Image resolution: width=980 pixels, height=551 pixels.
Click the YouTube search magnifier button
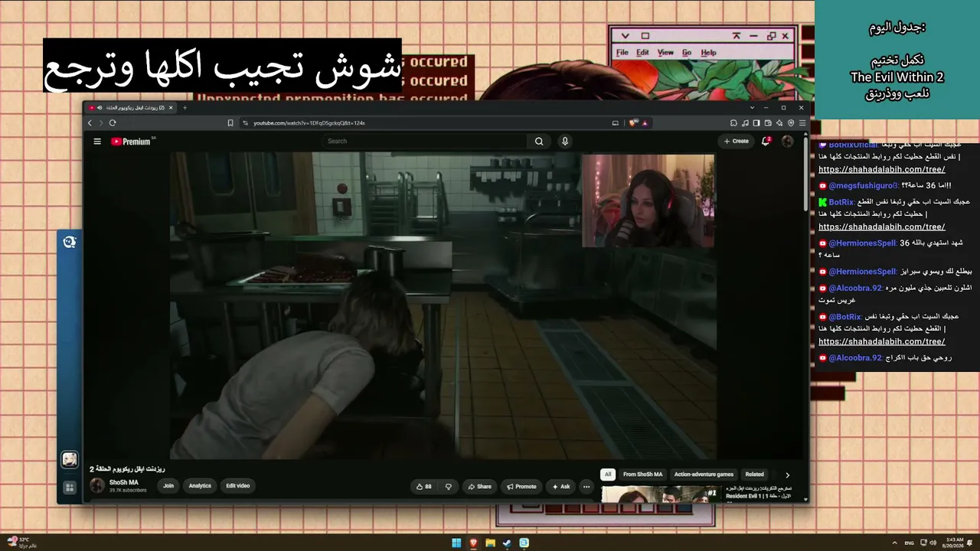click(539, 142)
